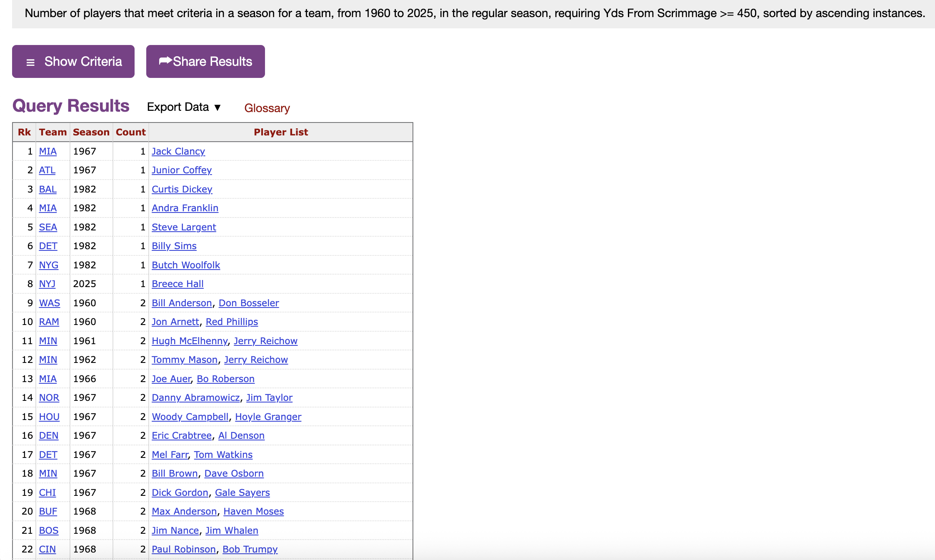This screenshot has height=560, width=935.
Task: Open Hugh McElhenny player page
Action: (189, 341)
